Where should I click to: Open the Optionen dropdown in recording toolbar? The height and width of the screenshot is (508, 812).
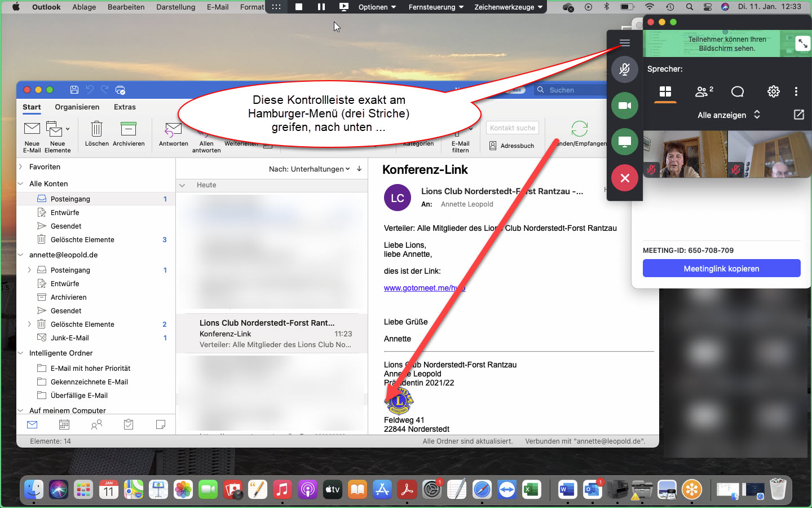pyautogui.click(x=377, y=7)
